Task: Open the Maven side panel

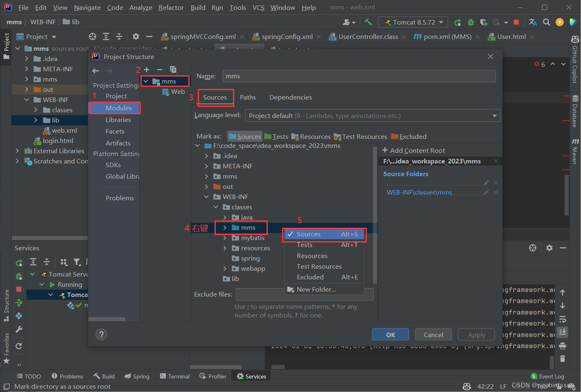Action: (x=575, y=151)
